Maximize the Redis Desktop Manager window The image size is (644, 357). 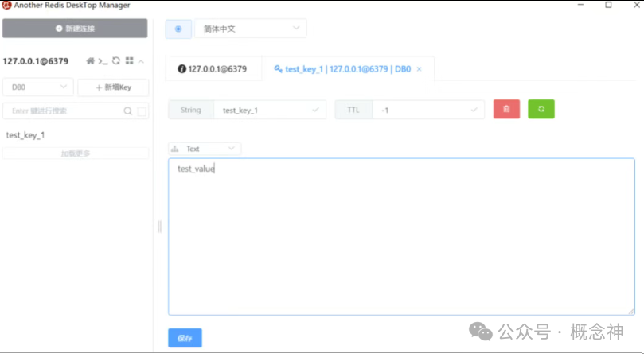(x=608, y=5)
